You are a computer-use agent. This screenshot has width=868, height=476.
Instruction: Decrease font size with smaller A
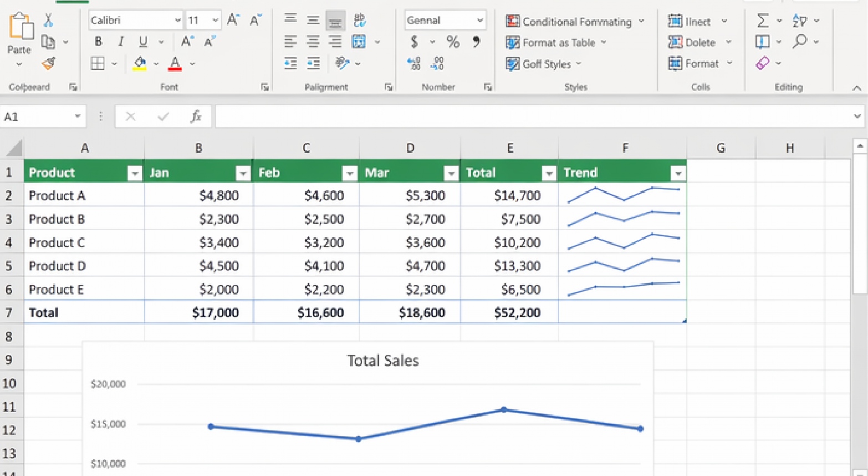pos(256,20)
